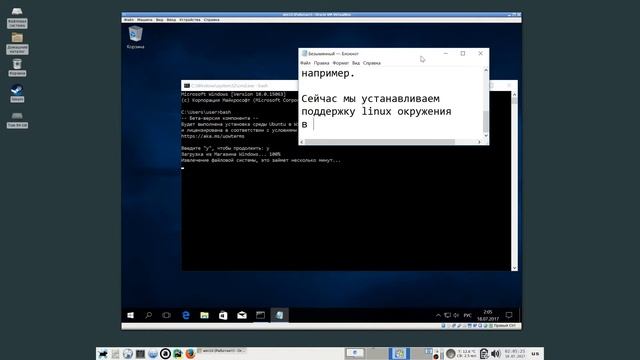Open Windows taskbar search magnifier
Screen dimensions: 640x360
[149, 315]
